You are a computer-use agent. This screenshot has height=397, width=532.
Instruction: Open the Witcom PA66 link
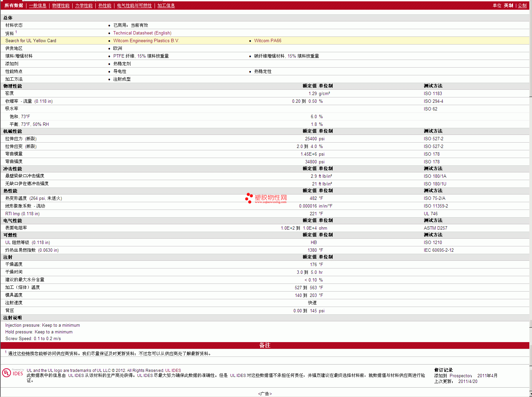(268, 41)
